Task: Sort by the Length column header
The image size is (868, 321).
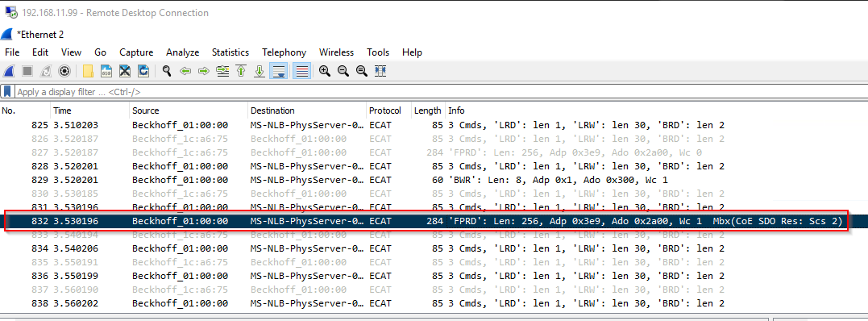Action: tap(428, 110)
